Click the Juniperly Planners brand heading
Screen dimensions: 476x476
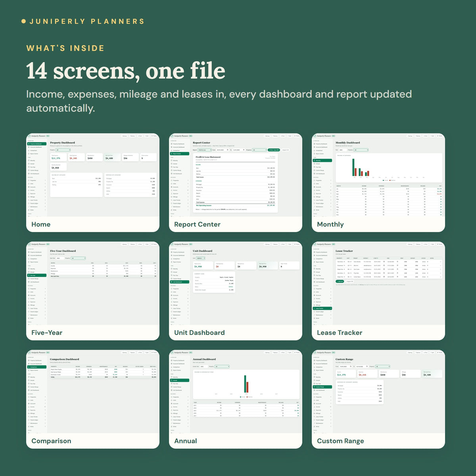tap(87, 21)
